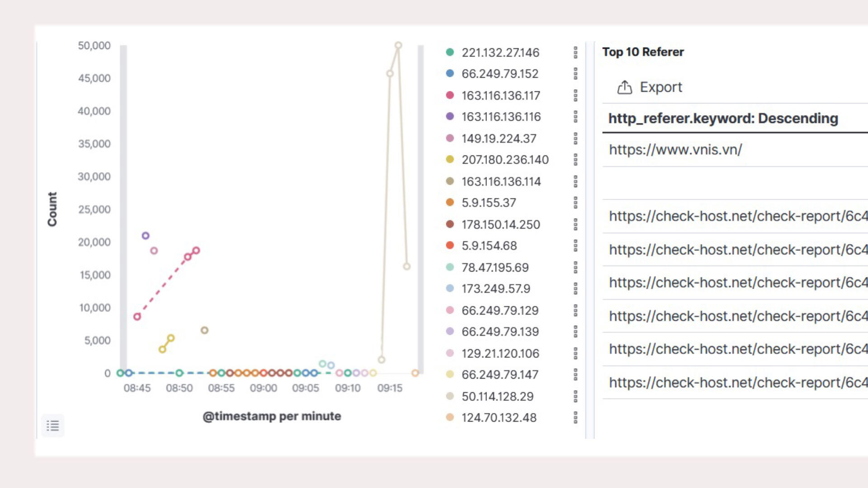Toggle visibility for 149.19.224.37 data series
The height and width of the screenshot is (488, 868).
point(451,138)
